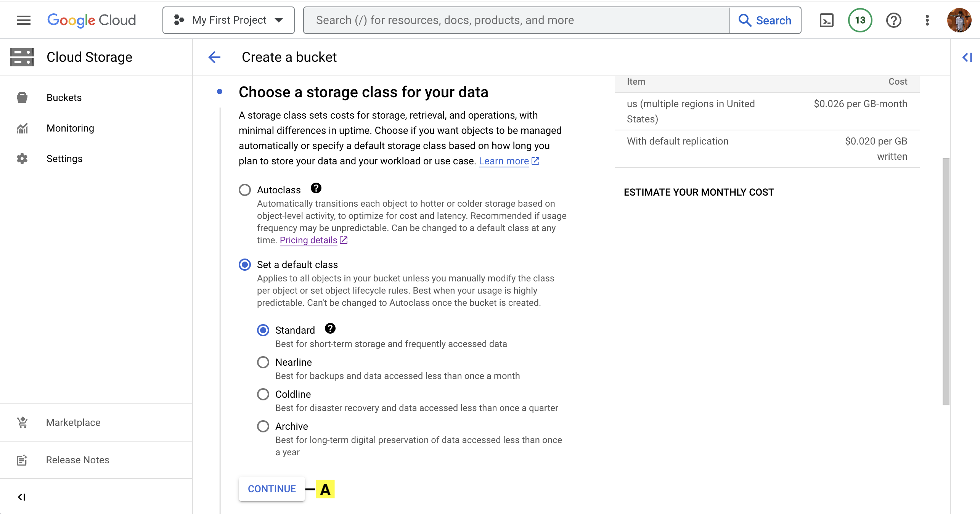Click the Create a bucket title
The width and height of the screenshot is (980, 514).
coord(289,57)
